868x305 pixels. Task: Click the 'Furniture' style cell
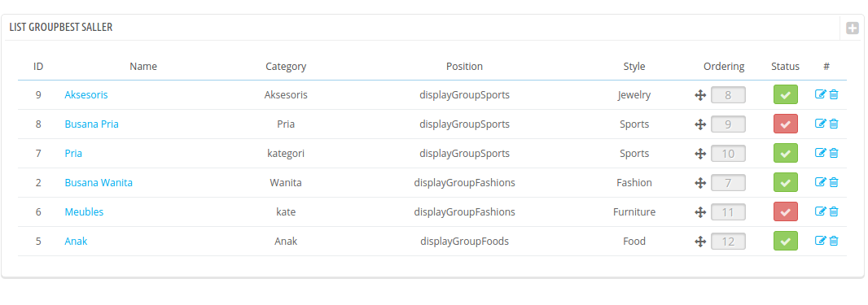click(x=634, y=212)
